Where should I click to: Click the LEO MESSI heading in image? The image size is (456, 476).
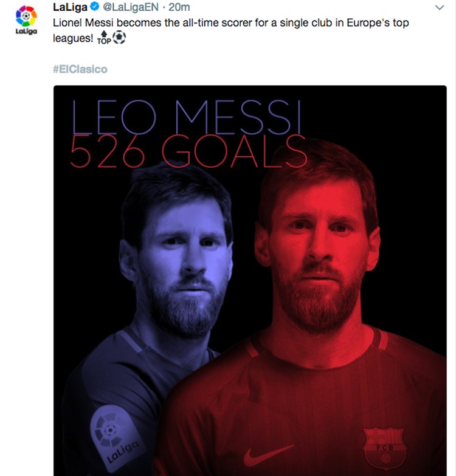coord(187,117)
